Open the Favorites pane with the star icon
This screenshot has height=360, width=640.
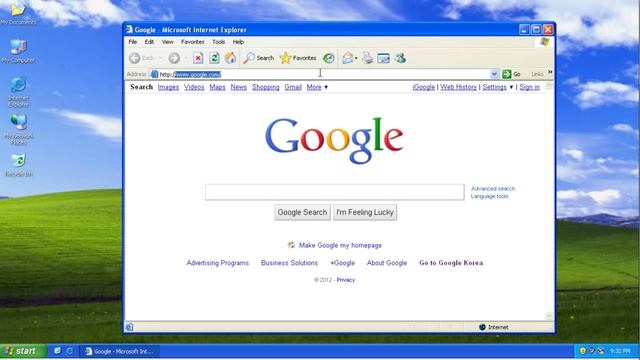click(x=298, y=58)
